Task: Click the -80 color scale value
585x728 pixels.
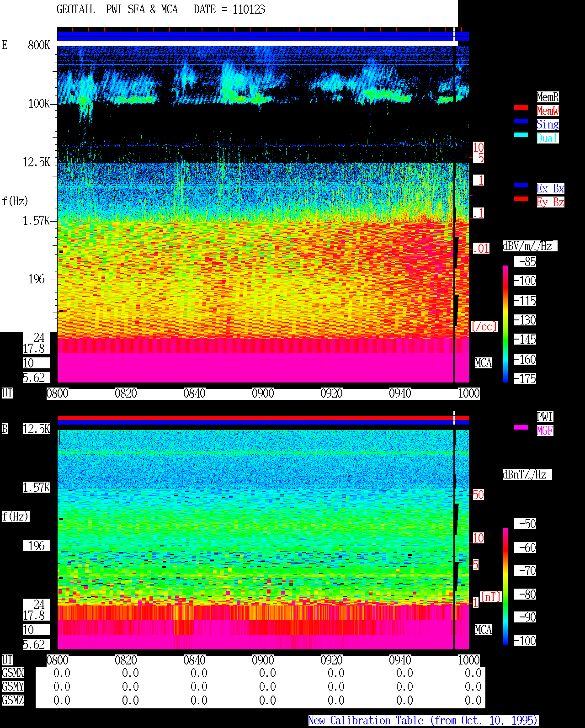Action: pos(525,594)
